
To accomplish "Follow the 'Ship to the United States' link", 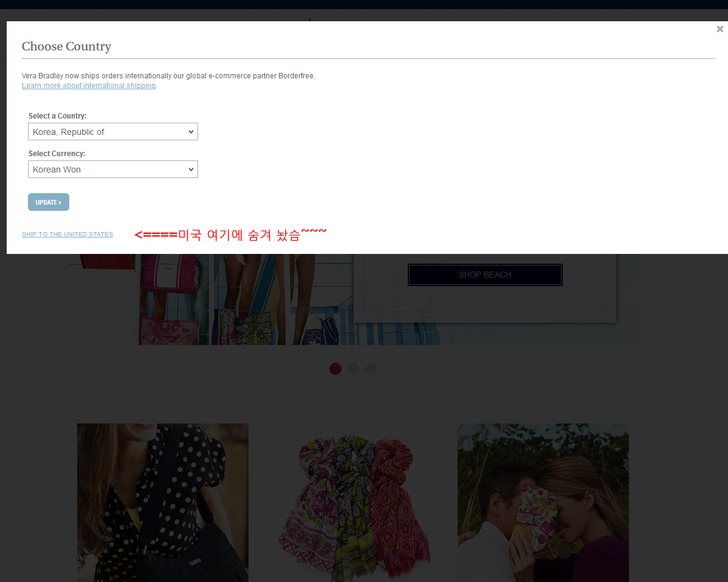I will coord(67,235).
